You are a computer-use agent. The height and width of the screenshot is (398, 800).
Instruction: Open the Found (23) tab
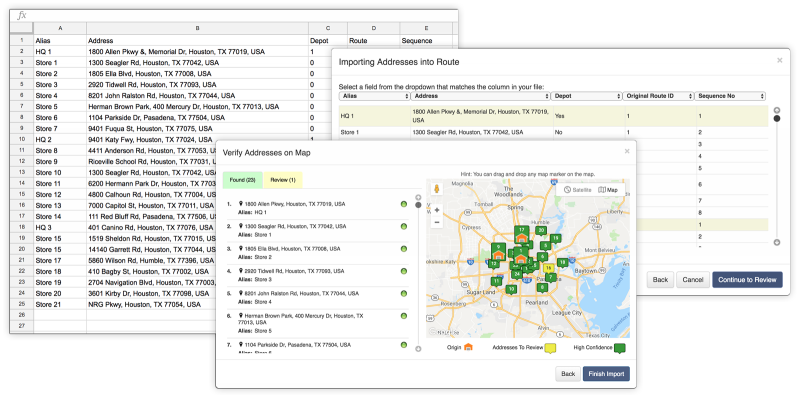point(242,180)
